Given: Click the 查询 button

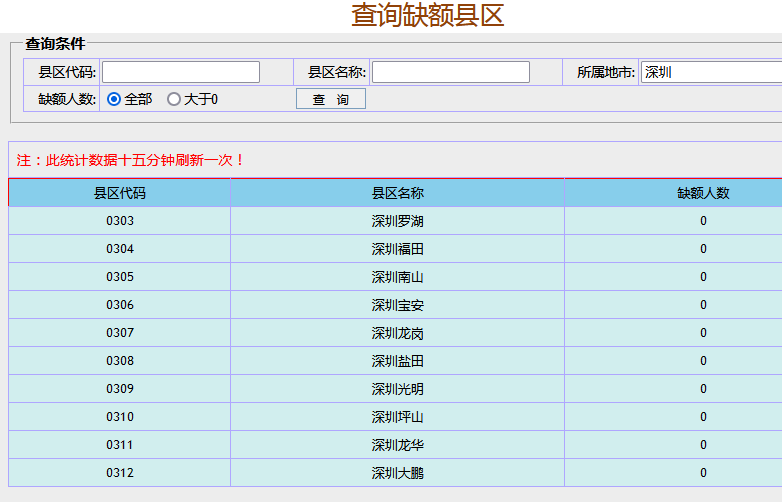Looking at the screenshot, I should pyautogui.click(x=331, y=99).
